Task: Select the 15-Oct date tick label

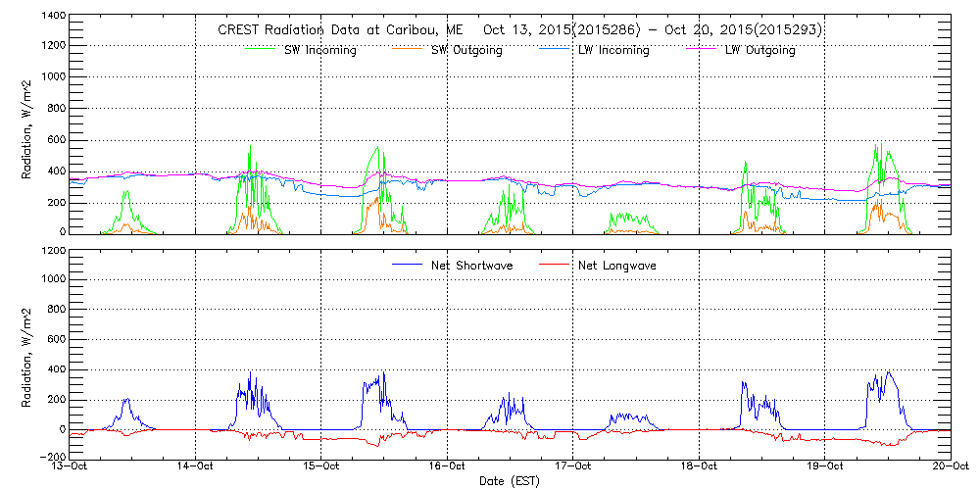Action: (x=322, y=467)
